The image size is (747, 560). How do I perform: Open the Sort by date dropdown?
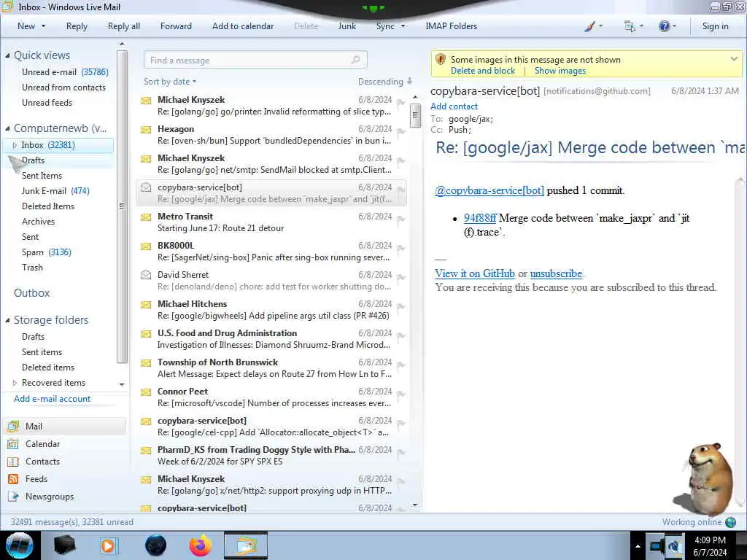tap(170, 82)
